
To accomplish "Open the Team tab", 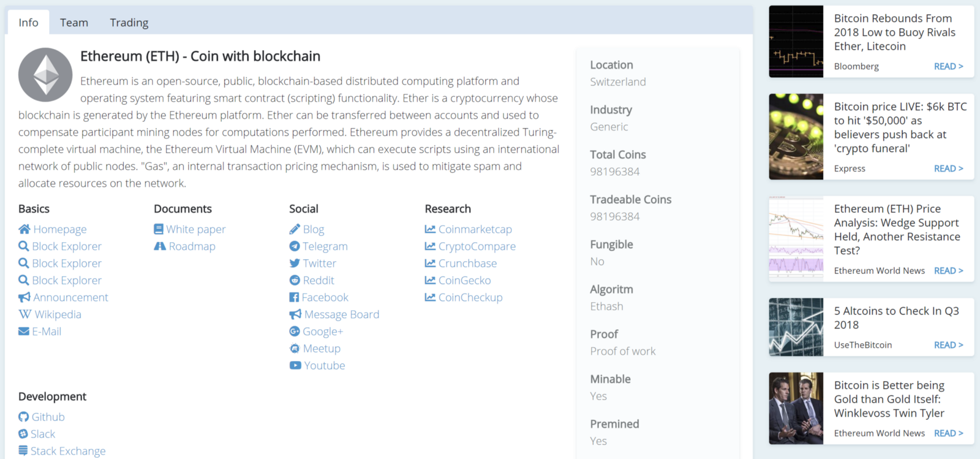I will click(x=74, y=22).
